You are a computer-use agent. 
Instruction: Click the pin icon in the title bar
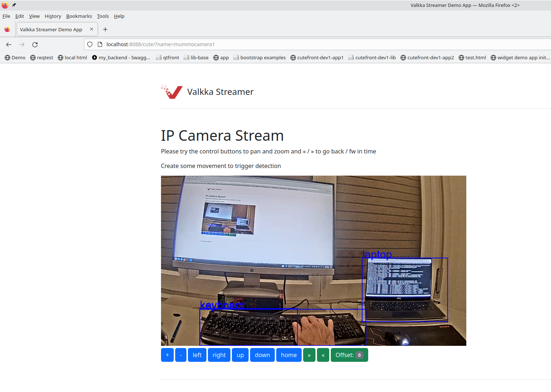pyautogui.click(x=14, y=5)
